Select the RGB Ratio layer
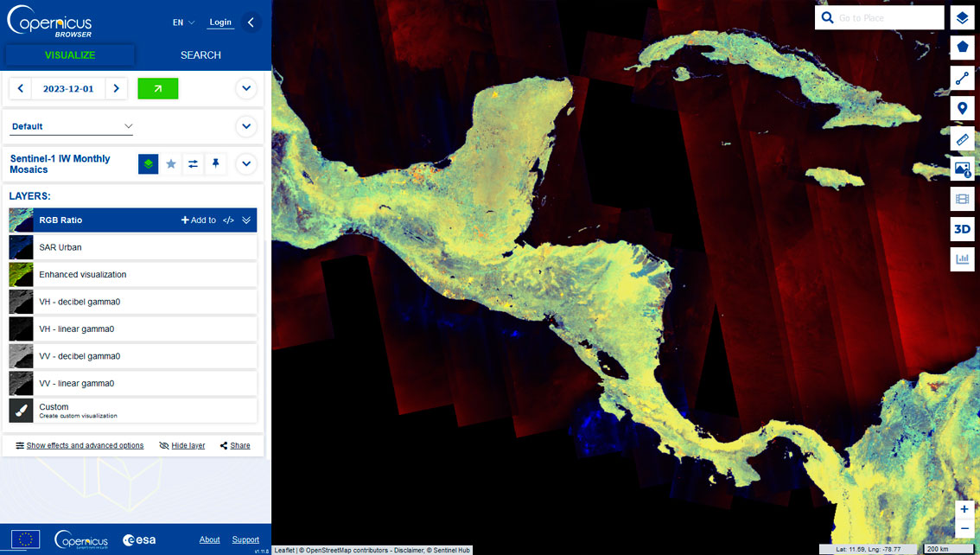The image size is (980, 555). [133, 220]
